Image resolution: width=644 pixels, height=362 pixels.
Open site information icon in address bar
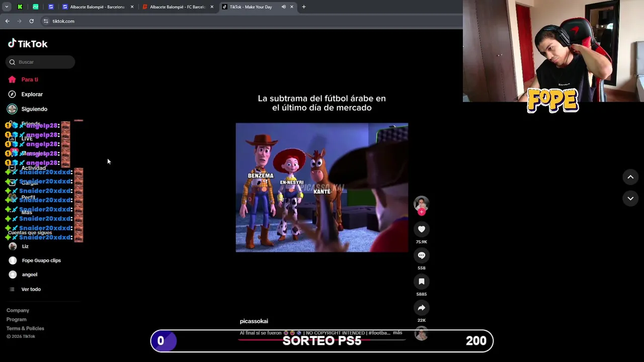[46, 21]
